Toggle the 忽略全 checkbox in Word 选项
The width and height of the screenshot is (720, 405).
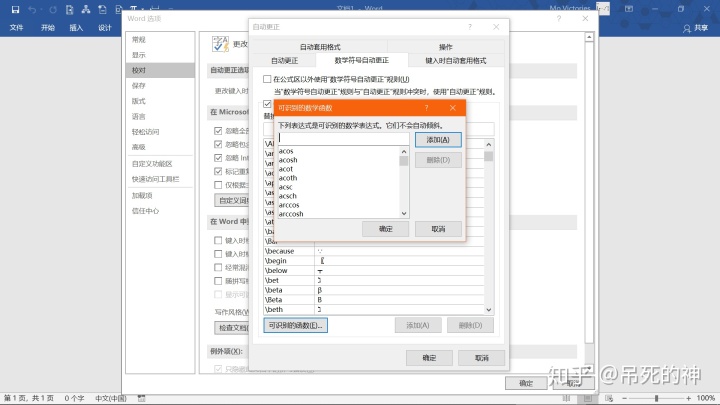tap(218, 131)
